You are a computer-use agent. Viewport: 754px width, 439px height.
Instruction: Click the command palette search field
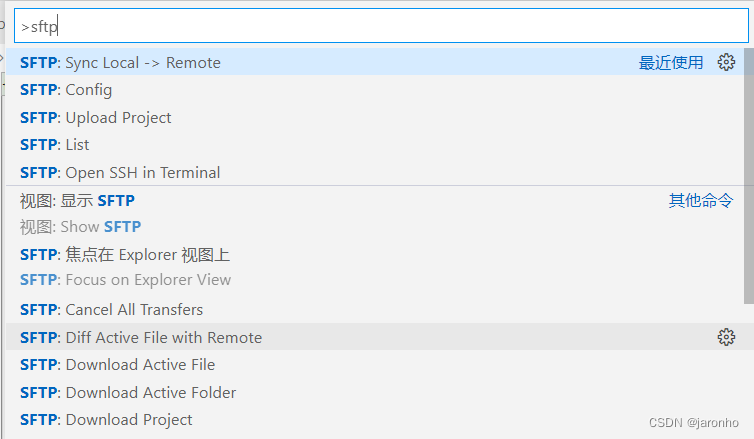click(x=381, y=26)
